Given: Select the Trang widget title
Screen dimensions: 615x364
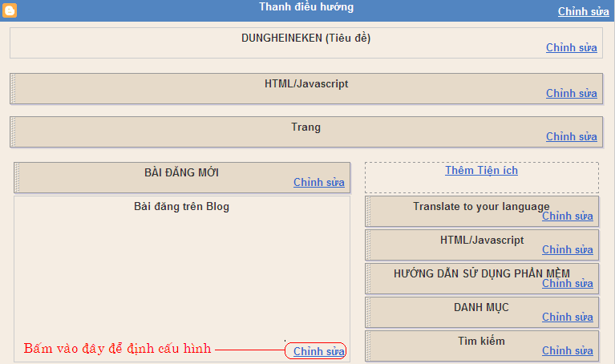Looking at the screenshot, I should (x=306, y=127).
